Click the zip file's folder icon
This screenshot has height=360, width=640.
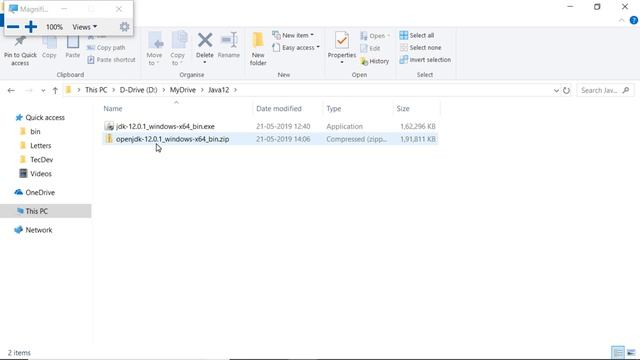109,139
